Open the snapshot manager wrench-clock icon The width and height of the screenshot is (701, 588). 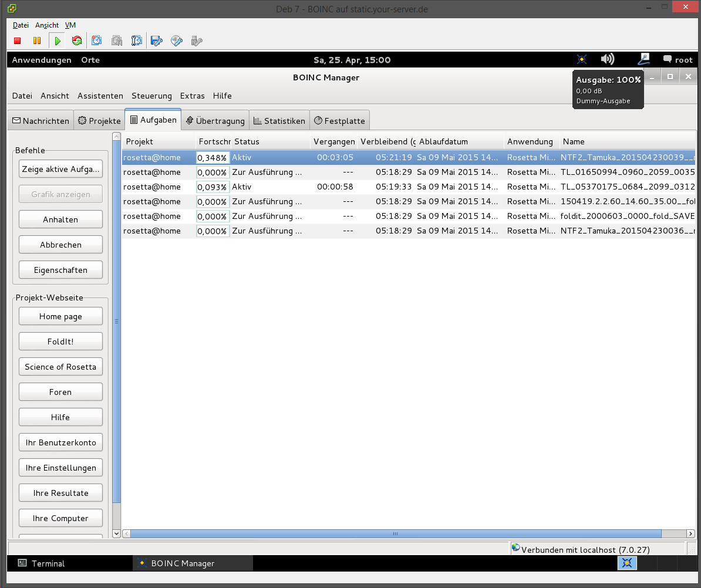pos(136,41)
